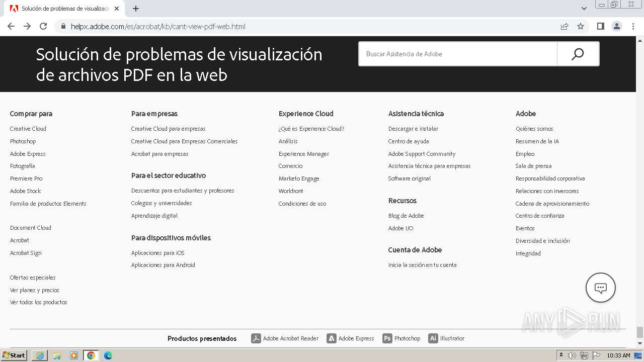Open Internet Explorer from the taskbar
This screenshot has height=362, width=644.
pyautogui.click(x=40, y=355)
